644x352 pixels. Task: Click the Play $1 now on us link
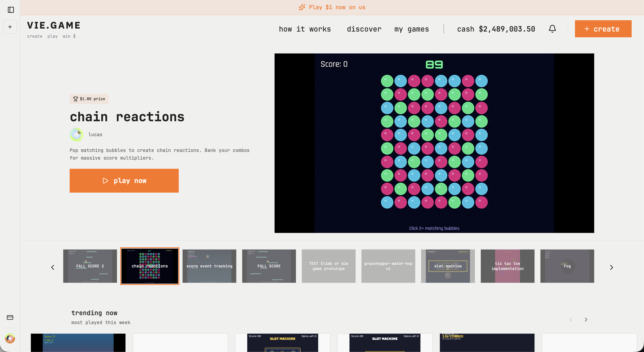tap(337, 7)
